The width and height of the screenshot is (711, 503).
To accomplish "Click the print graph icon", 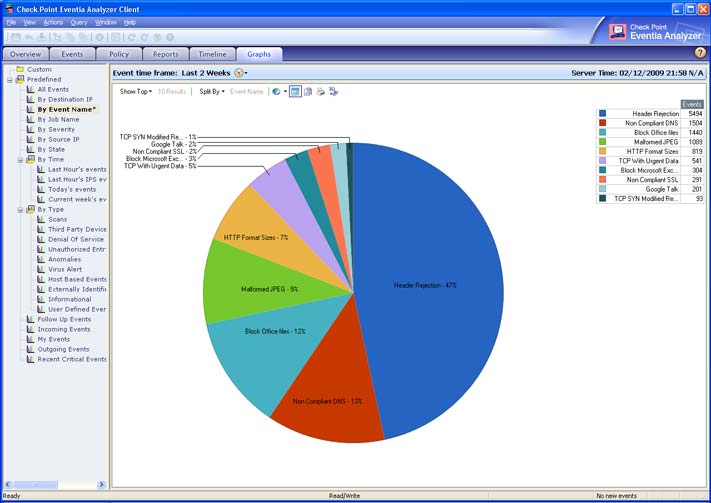I will (321, 91).
